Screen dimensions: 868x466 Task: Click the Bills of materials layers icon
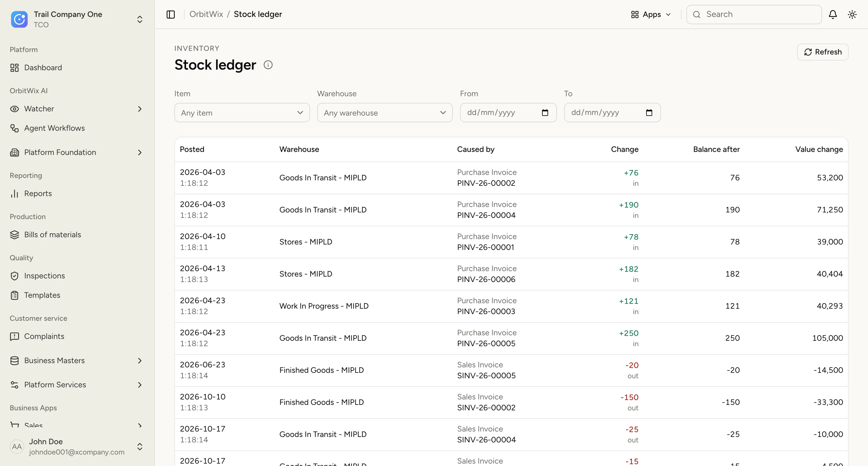[15, 235]
